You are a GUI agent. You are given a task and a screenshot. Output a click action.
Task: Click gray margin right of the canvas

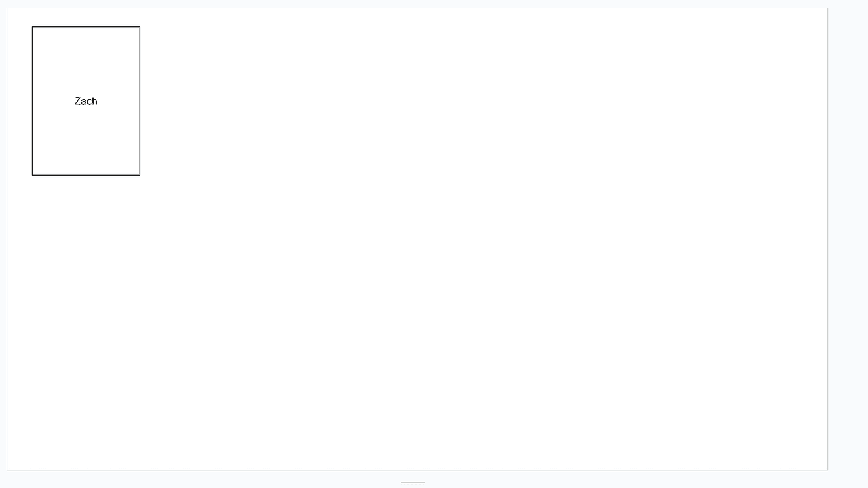(848, 237)
